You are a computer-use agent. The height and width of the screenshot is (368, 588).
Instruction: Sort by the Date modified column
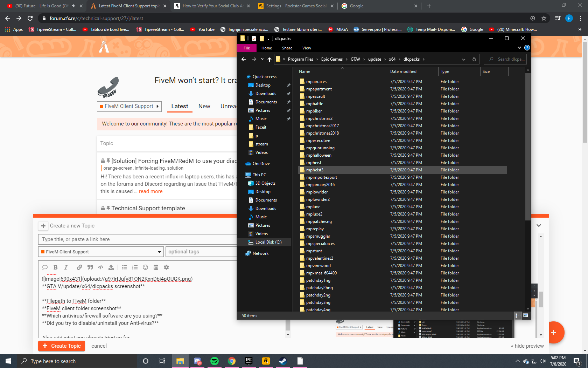(413, 71)
